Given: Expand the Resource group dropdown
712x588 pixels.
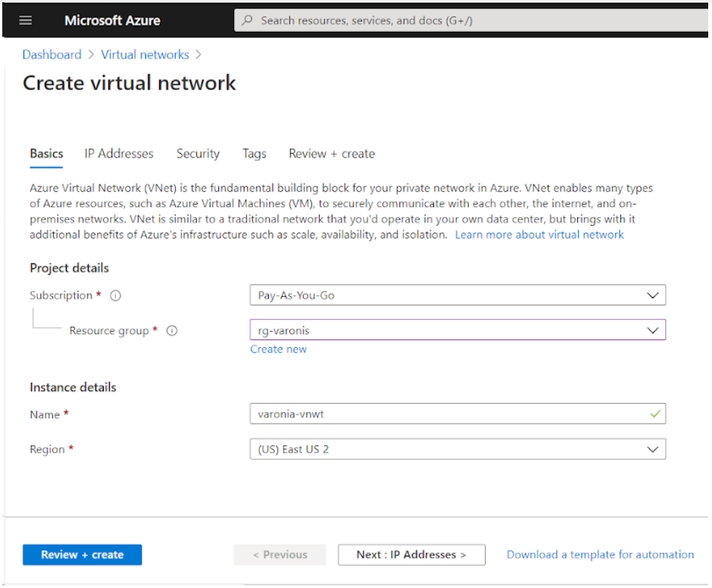Looking at the screenshot, I should click(653, 330).
